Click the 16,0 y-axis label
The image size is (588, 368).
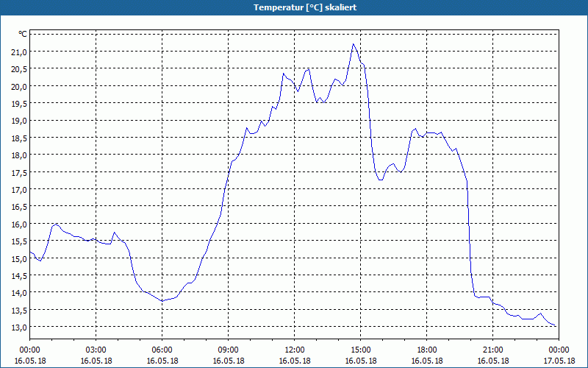(19, 224)
